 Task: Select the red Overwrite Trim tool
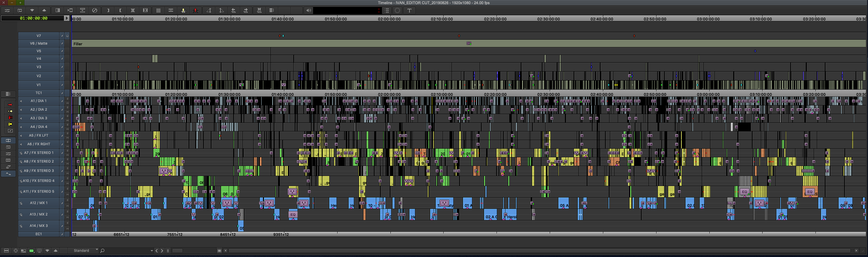10,118
